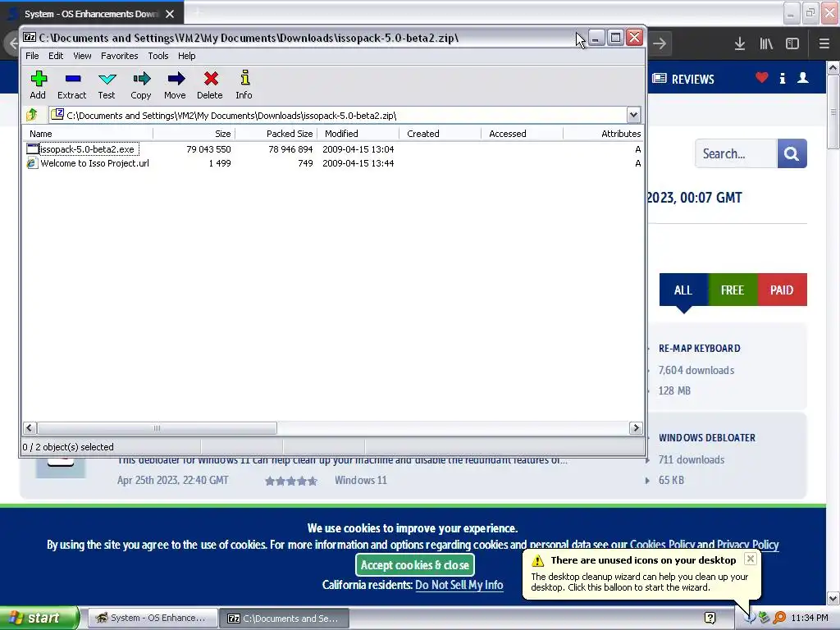Click the horizontal scrollbar left arrow
This screenshot has height=630, width=840.
[x=30, y=427]
